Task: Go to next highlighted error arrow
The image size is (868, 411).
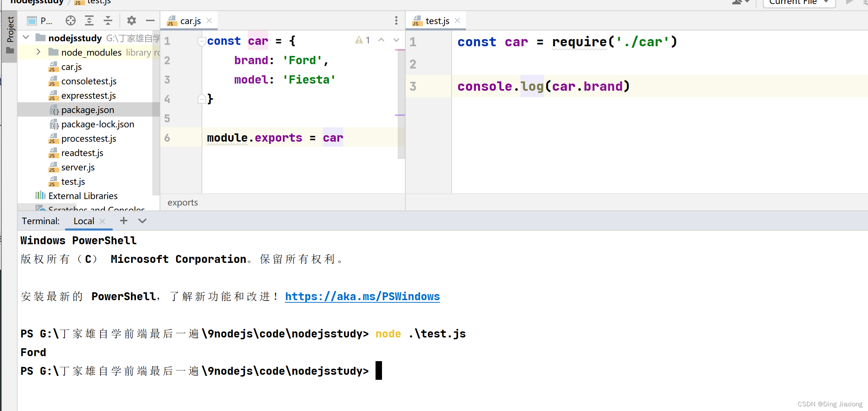Action: (396, 40)
